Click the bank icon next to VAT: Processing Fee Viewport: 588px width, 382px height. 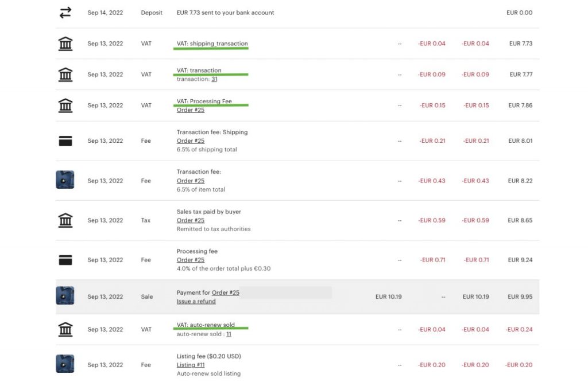(x=65, y=105)
